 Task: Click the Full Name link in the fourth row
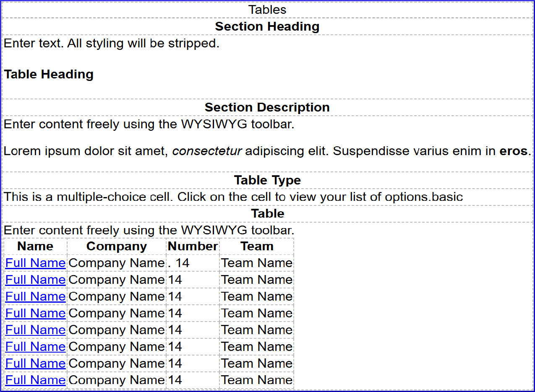pyautogui.click(x=35, y=313)
